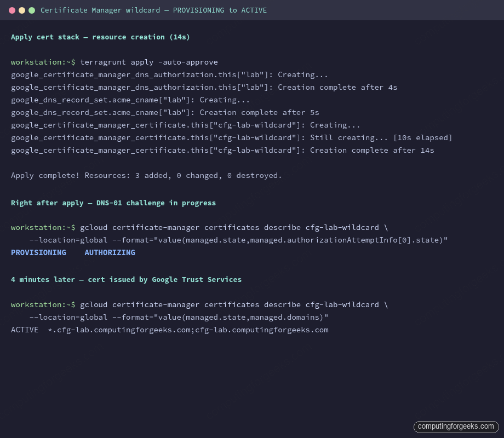This screenshot has width=504, height=438.
Task: Click the red close traffic light
Action: [12, 10]
